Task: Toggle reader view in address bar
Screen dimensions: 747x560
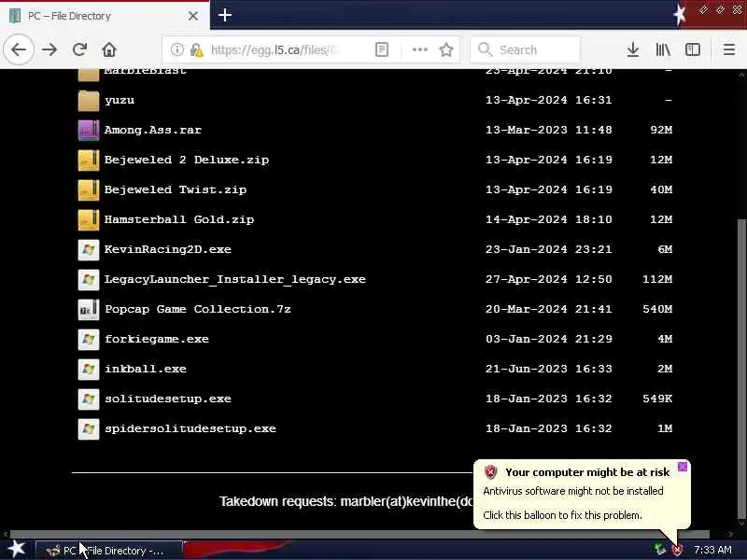Action: point(382,49)
